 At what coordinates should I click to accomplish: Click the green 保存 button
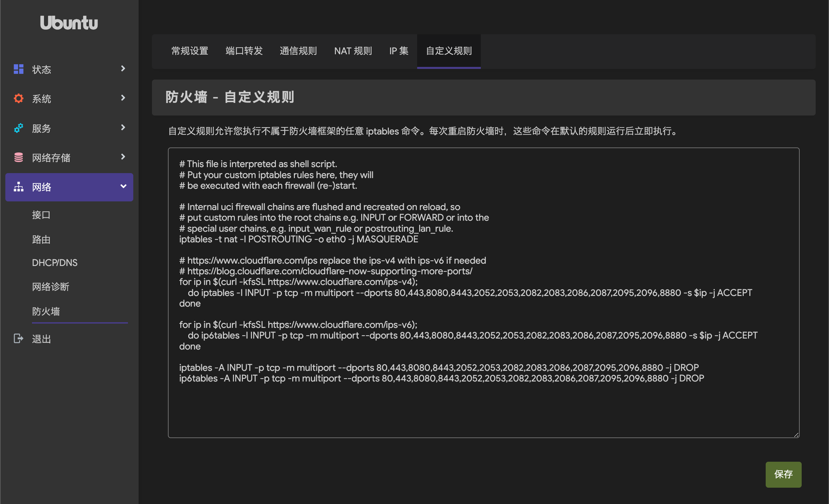pos(783,474)
